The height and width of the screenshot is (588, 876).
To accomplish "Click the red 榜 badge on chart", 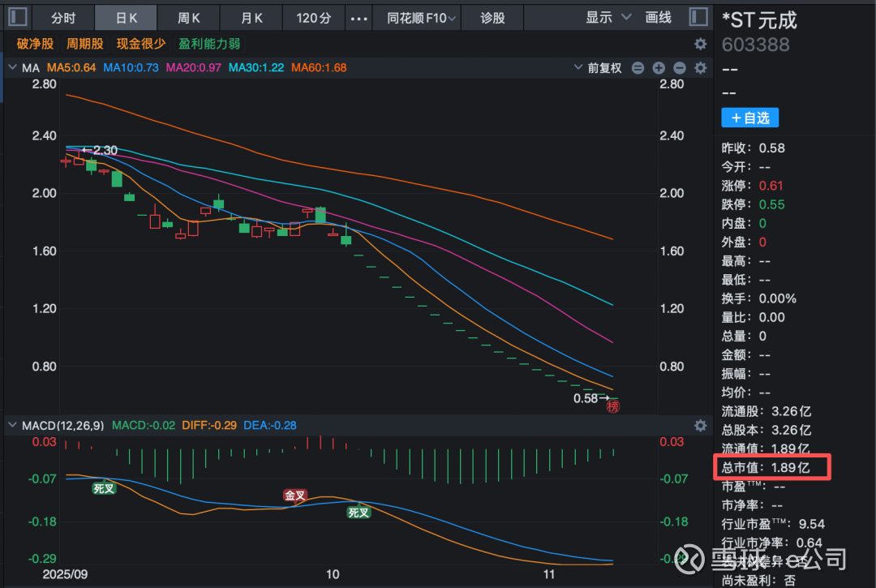I will click(x=613, y=406).
